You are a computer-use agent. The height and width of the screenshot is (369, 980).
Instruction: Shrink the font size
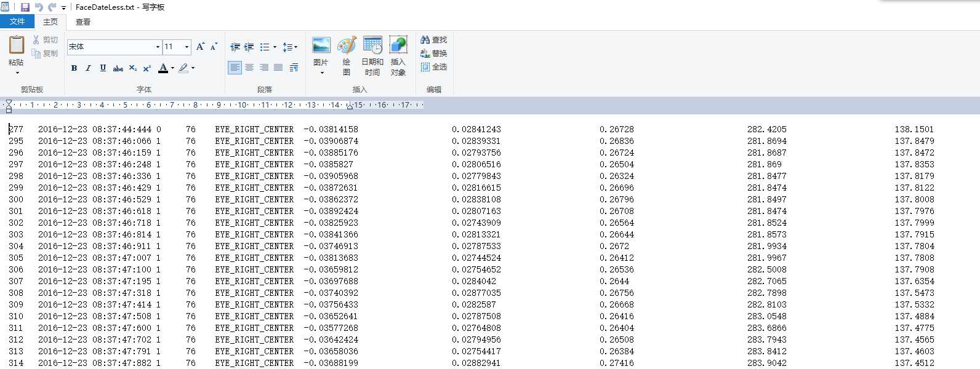pyautogui.click(x=214, y=47)
